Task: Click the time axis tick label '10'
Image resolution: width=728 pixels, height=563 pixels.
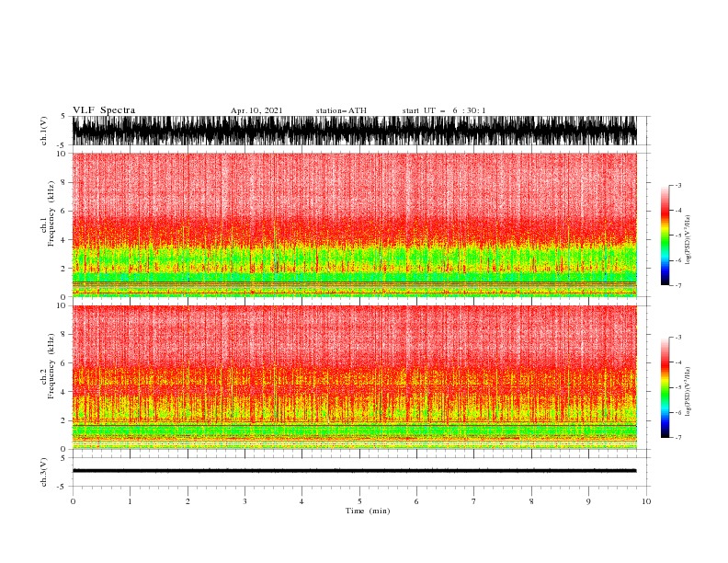Action: click(x=646, y=501)
